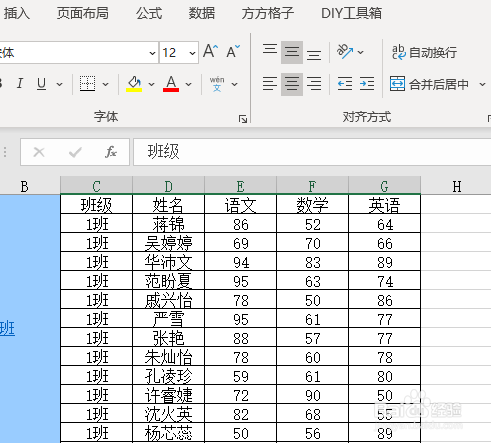Image resolution: width=491 pixels, height=443 pixels.
Task: Open font color dropdown arrow
Action: tap(188, 84)
